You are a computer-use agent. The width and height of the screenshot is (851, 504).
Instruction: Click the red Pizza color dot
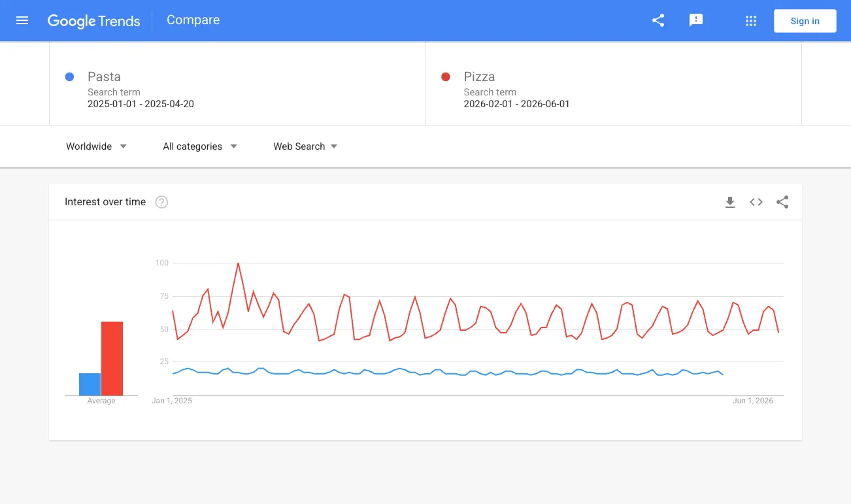446,77
